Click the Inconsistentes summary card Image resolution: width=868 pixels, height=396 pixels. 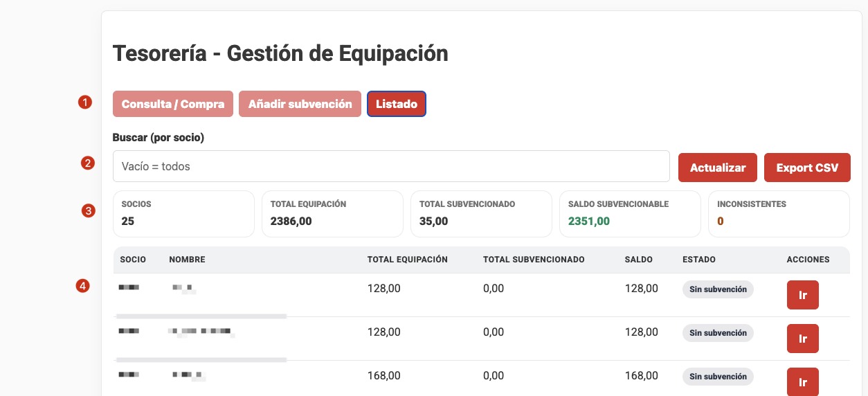(779, 214)
